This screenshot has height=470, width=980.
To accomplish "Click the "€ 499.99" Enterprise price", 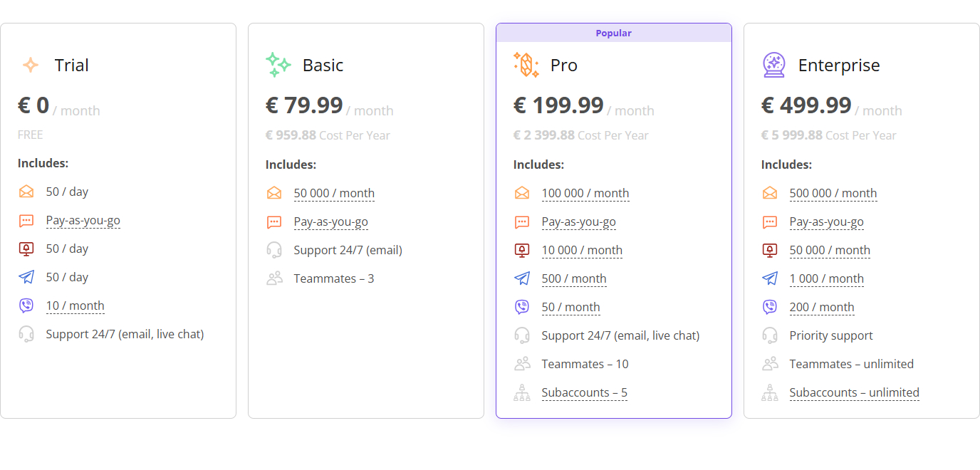I will pyautogui.click(x=806, y=105).
